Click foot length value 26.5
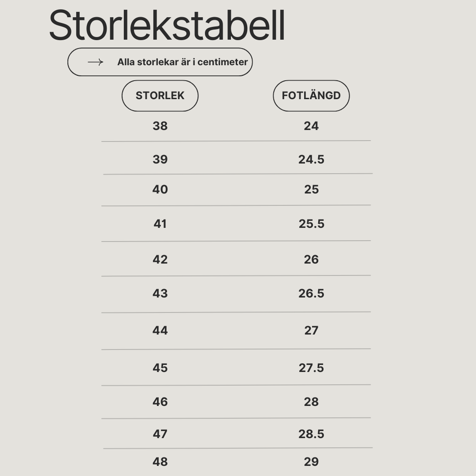Screen dimensions: 476x476 [311, 294]
